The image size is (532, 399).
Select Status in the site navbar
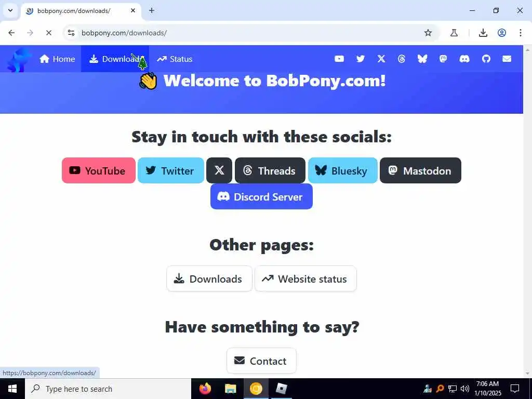point(175,59)
